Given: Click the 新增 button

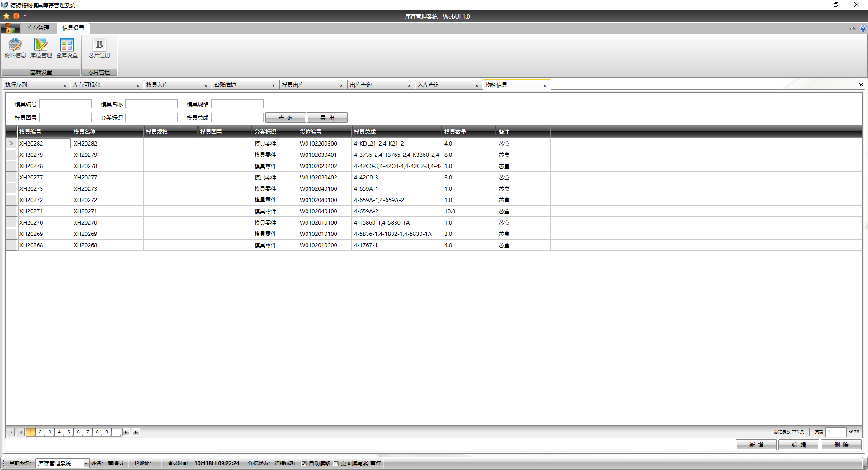Looking at the screenshot, I should point(756,445).
